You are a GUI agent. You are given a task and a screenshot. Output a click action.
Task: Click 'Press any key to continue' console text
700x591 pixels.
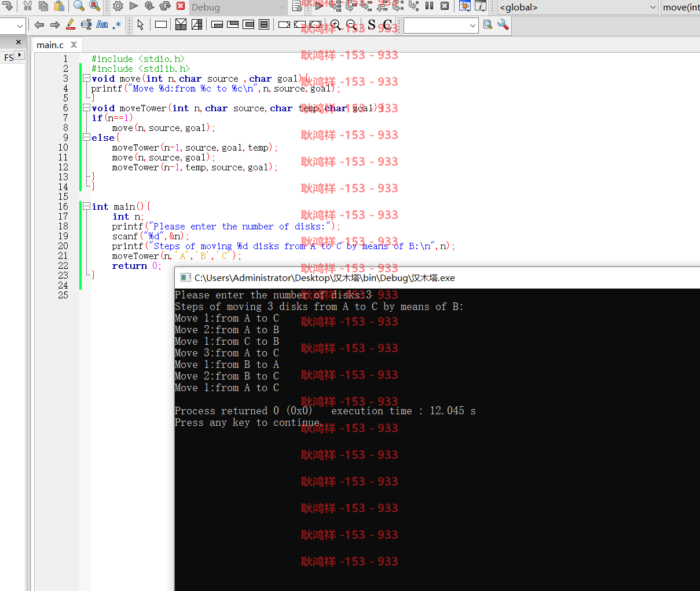247,422
